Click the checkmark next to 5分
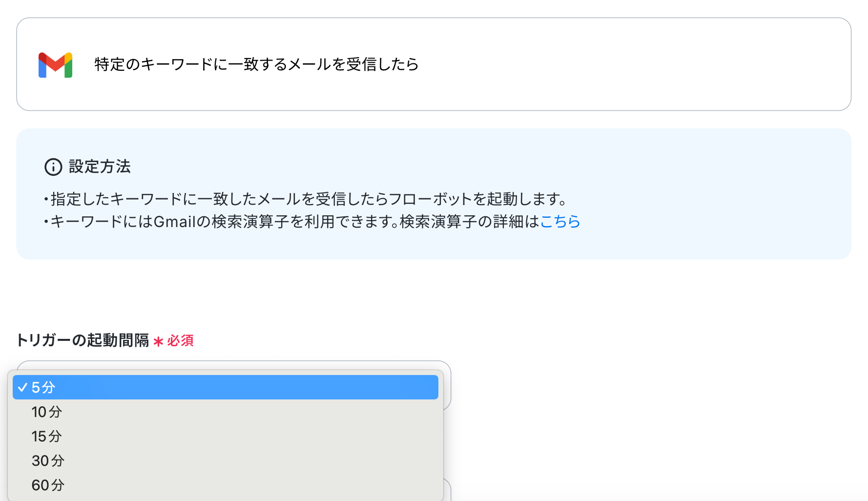The height and width of the screenshot is (501, 868). pyautogui.click(x=22, y=387)
